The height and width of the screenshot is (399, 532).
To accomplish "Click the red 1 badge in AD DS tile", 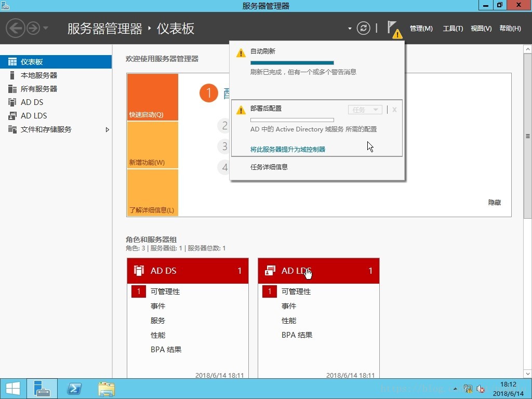I will [x=138, y=291].
